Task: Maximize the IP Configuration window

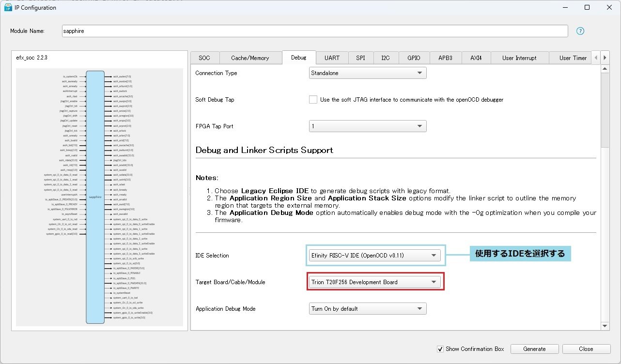Action: point(587,7)
